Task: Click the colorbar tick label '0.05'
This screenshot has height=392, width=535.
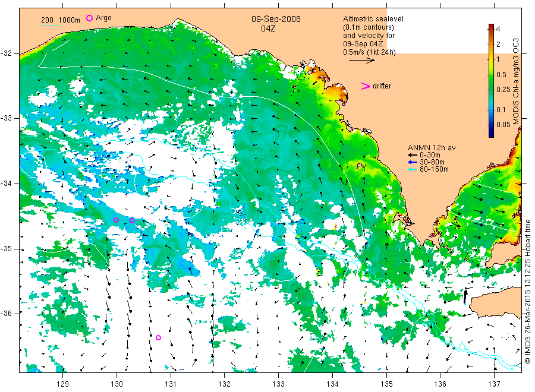Action: tap(503, 124)
